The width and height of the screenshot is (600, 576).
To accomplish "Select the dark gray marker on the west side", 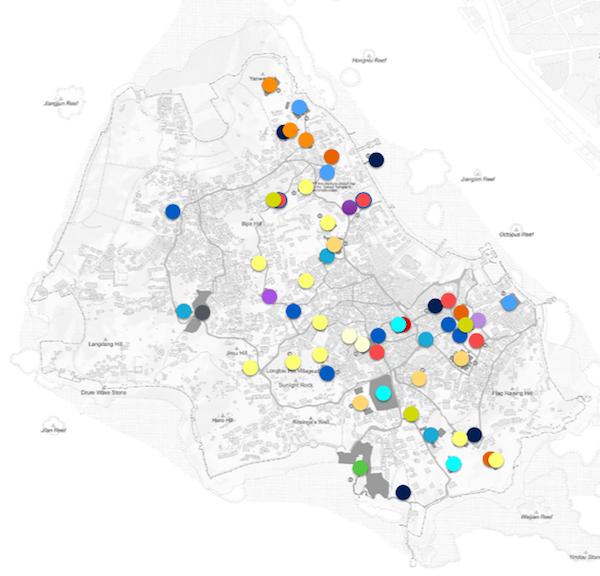I will (201, 313).
